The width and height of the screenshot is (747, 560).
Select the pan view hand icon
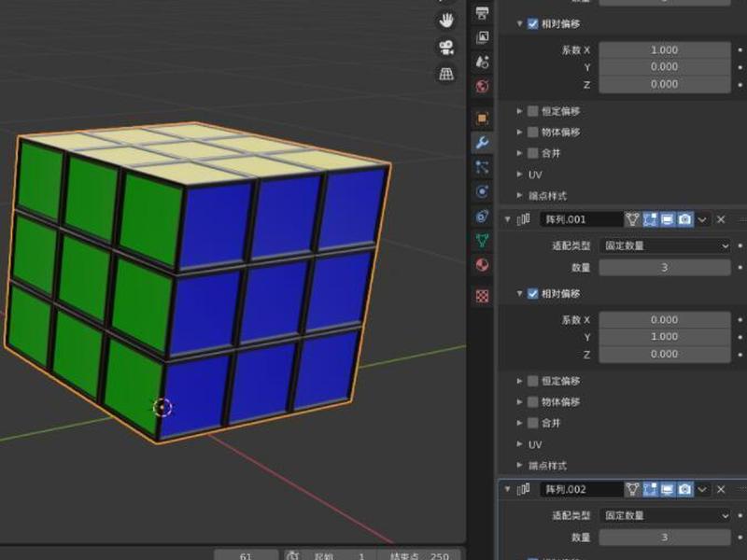click(446, 21)
